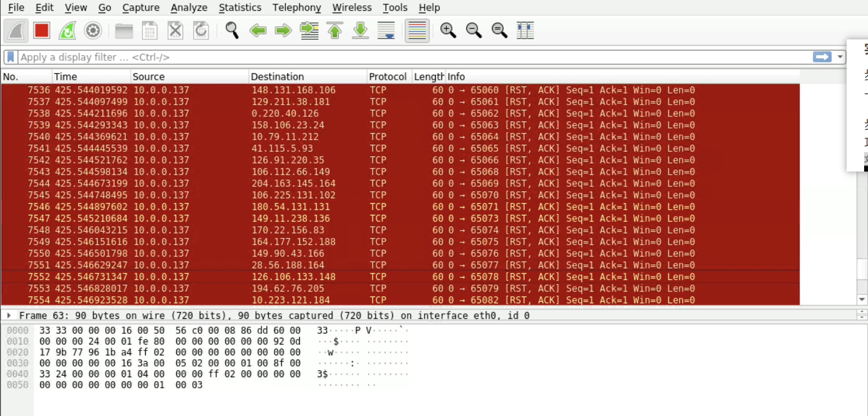
Task: Open the File menu
Action: [x=16, y=7]
